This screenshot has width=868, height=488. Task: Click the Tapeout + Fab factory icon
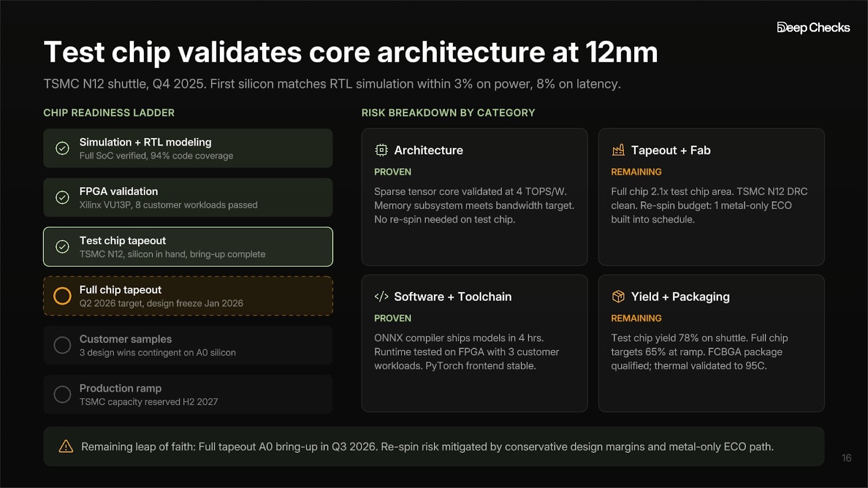pos(618,150)
